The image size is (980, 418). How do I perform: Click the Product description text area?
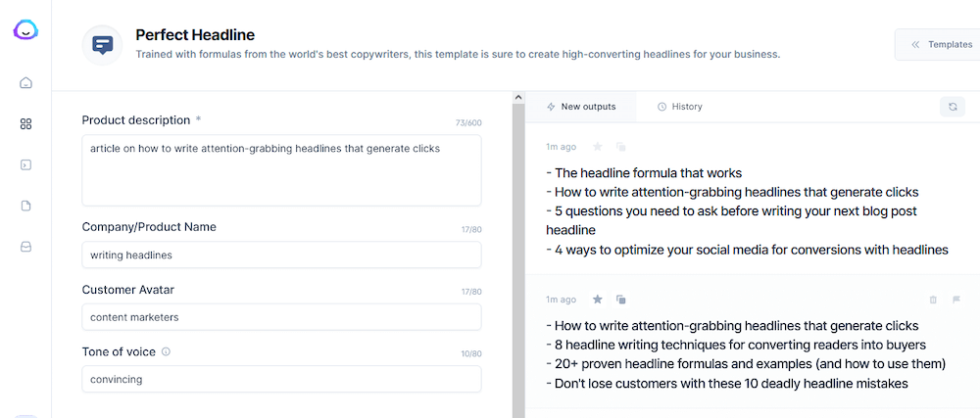[281, 169]
